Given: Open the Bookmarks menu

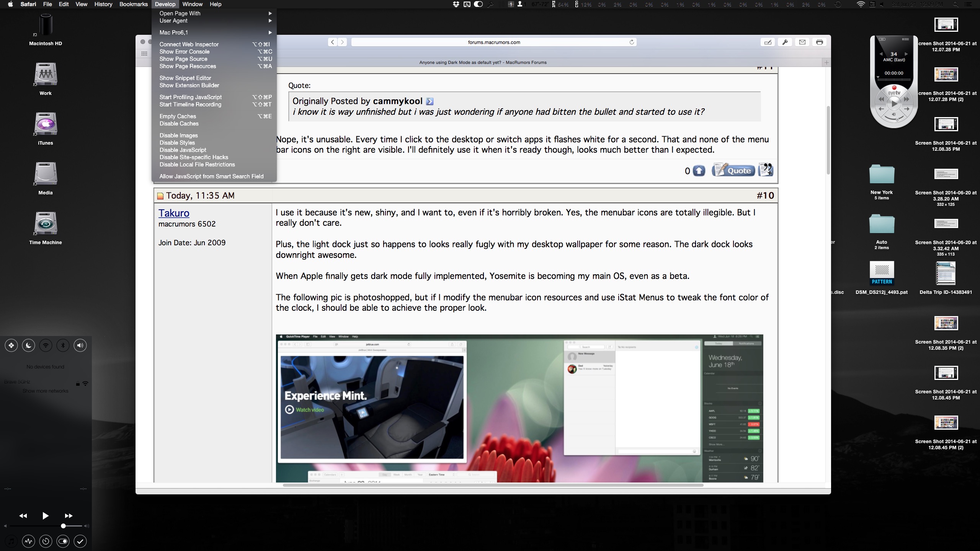Looking at the screenshot, I should click(133, 4).
